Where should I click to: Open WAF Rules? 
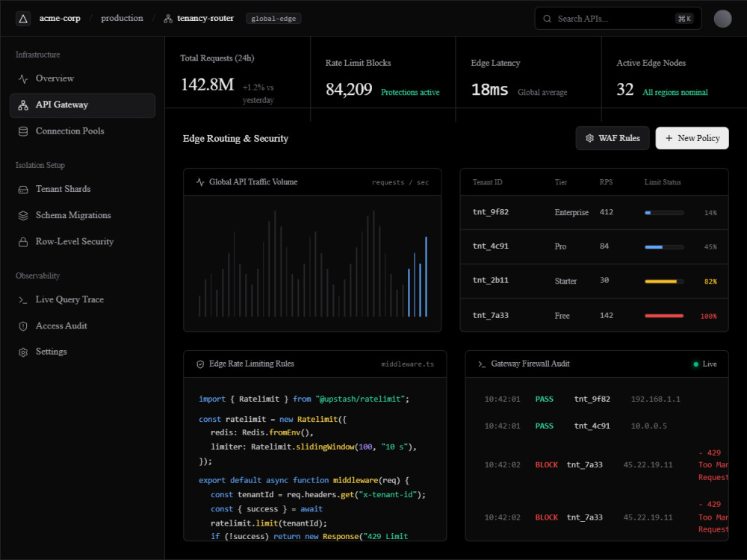[613, 138]
